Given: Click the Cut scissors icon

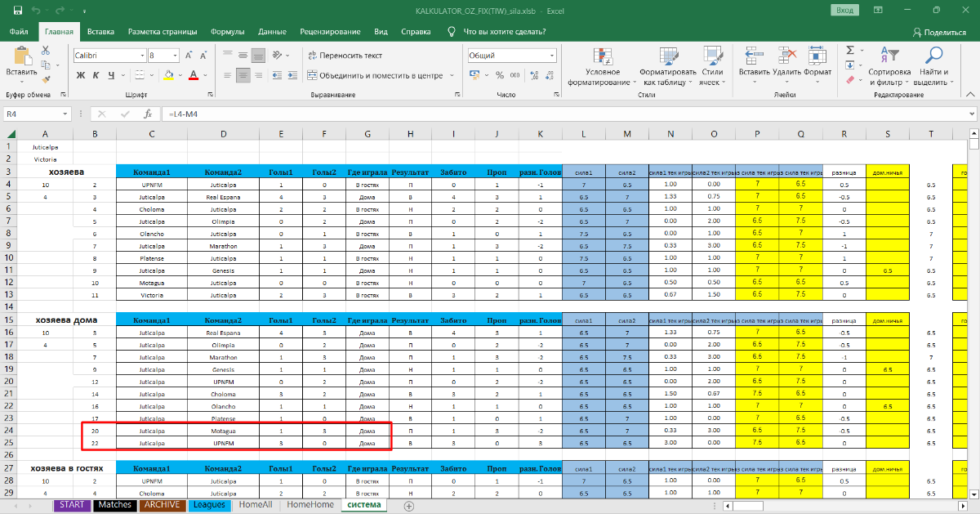Looking at the screenshot, I should (46, 51).
